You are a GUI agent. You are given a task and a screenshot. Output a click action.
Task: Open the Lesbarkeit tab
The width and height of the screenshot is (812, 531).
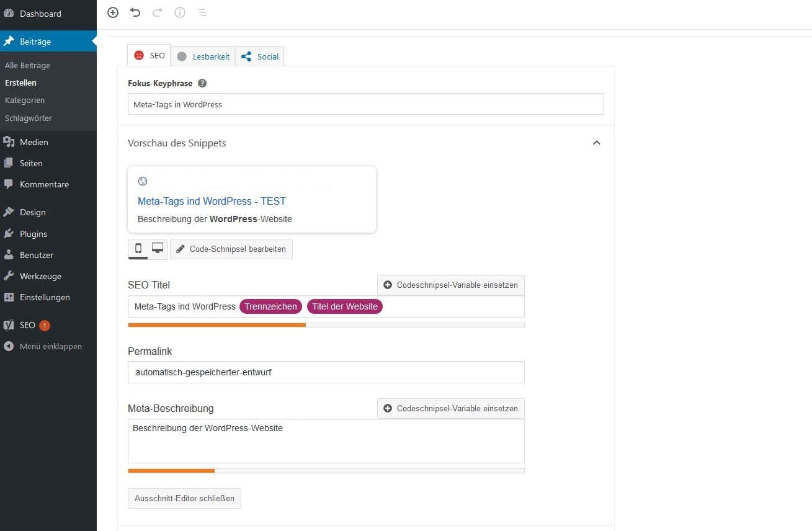pyautogui.click(x=203, y=56)
